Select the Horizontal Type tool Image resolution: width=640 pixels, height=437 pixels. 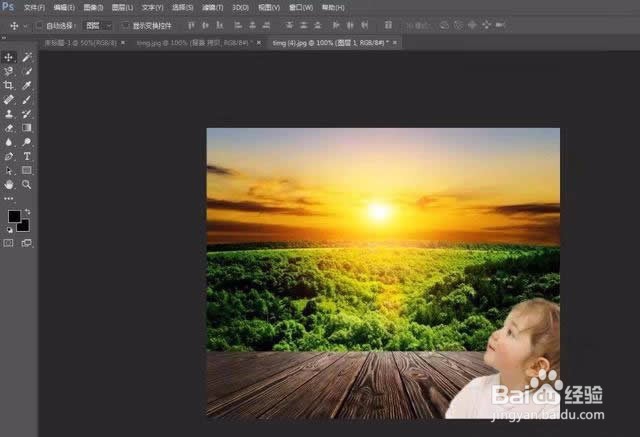click(27, 156)
